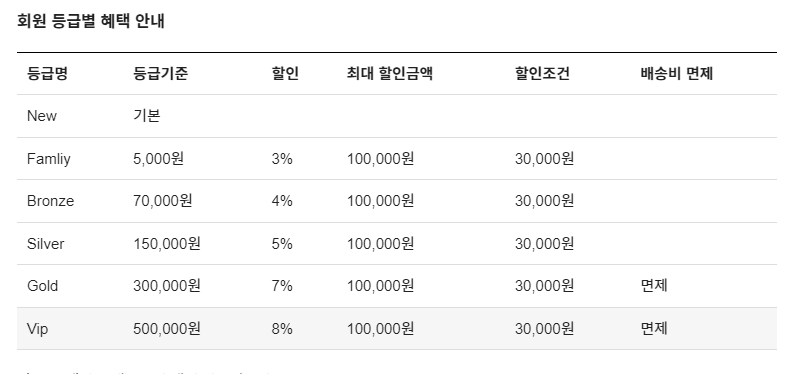Select the Gold grade name

click(x=42, y=286)
